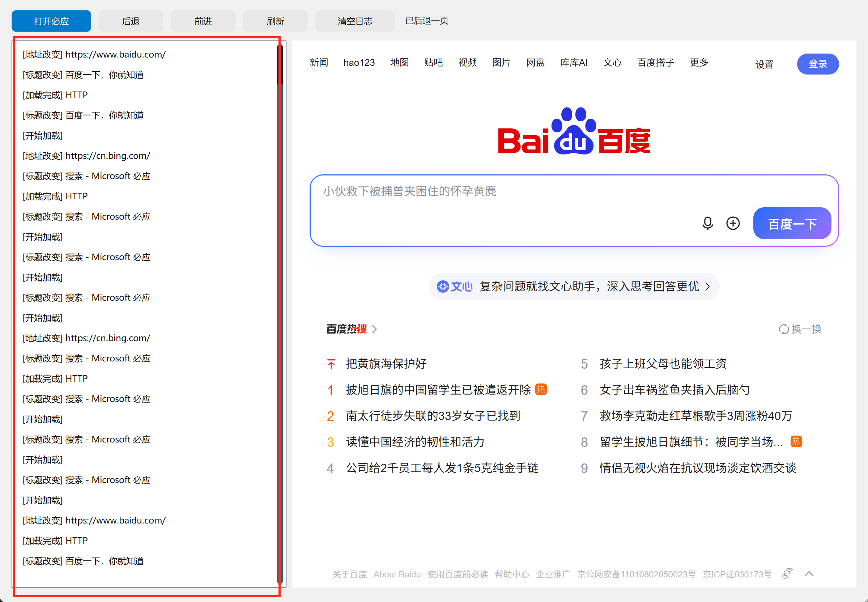Screen dimensions: 868x602
Task: Open the 文心 assistant banner
Action: click(x=574, y=286)
